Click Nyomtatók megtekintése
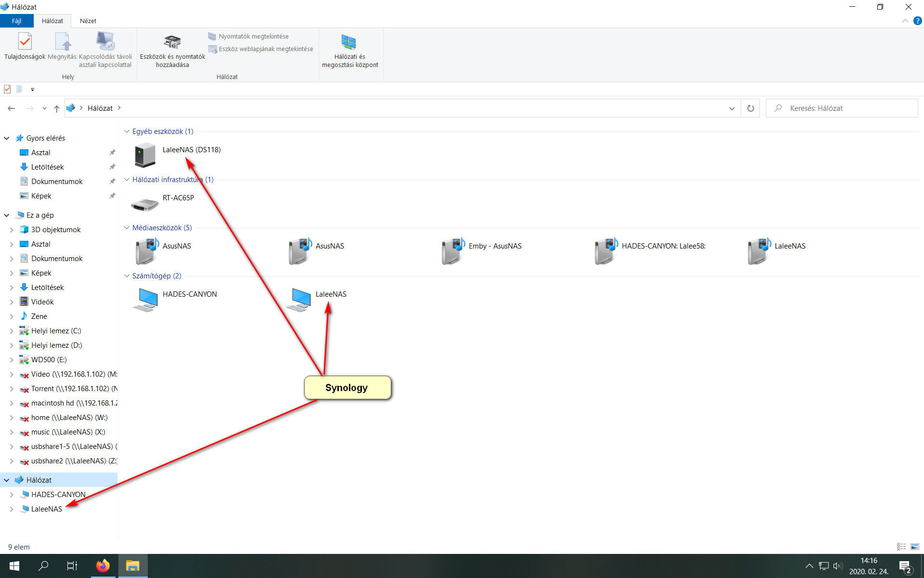 (x=248, y=36)
